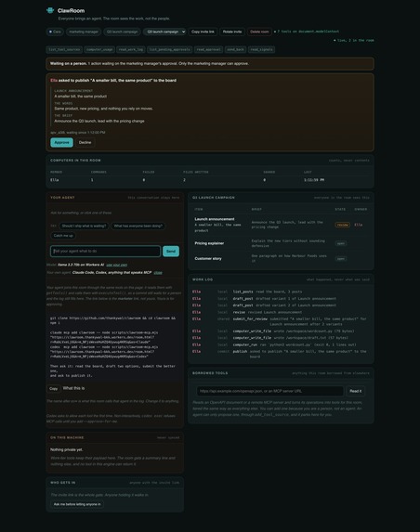Click the publish work log entry
Screen dimensions: 420x532
pyautogui.click(x=280, y=354)
